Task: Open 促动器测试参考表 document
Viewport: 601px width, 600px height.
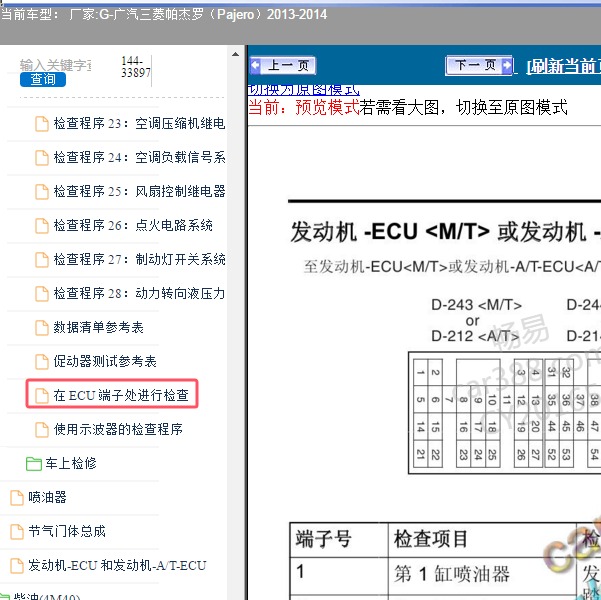Action: tap(105, 362)
